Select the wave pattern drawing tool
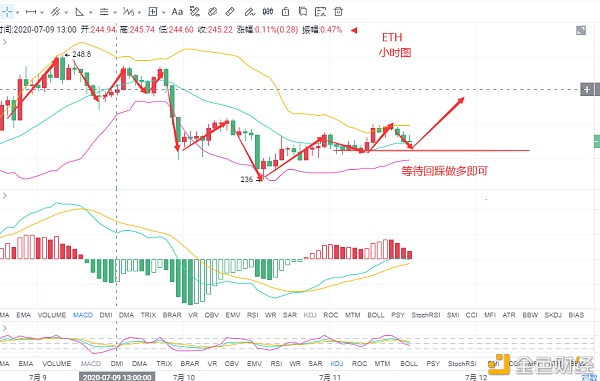Image resolution: width=600 pixels, height=381 pixels. pyautogui.click(x=128, y=12)
